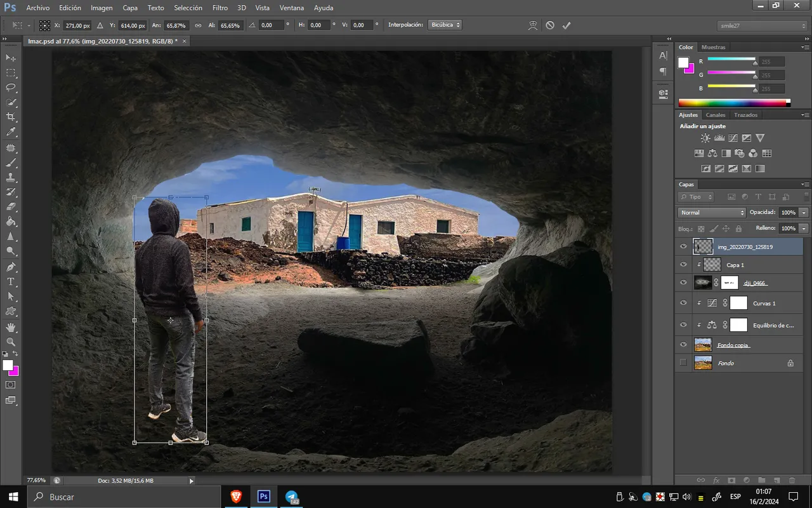Select the Eraser tool
812x508 pixels.
[11, 207]
